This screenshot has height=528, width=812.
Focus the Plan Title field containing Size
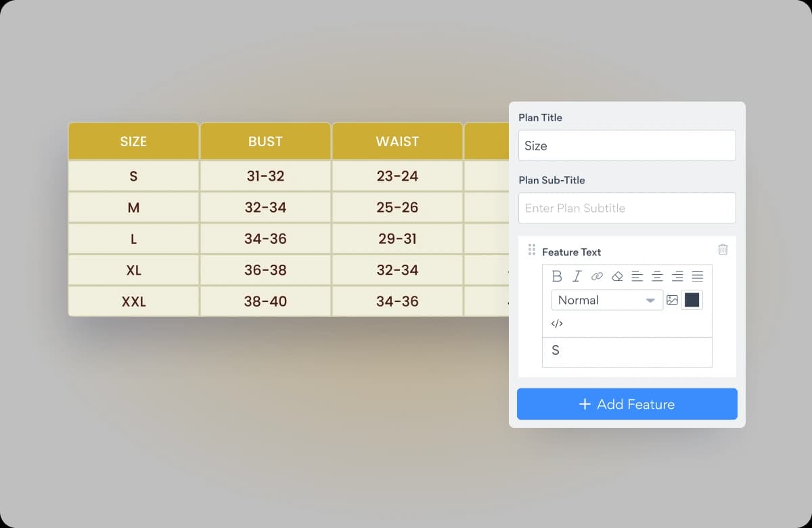pos(627,146)
